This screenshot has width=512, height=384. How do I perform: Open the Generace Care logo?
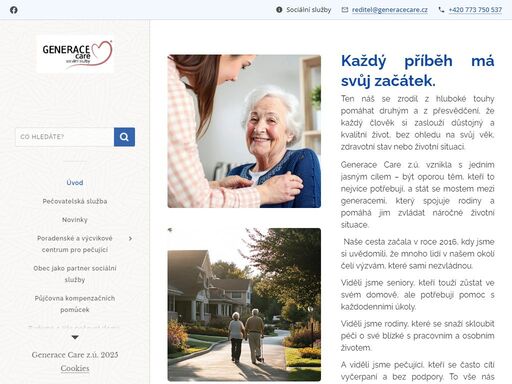[x=75, y=54]
